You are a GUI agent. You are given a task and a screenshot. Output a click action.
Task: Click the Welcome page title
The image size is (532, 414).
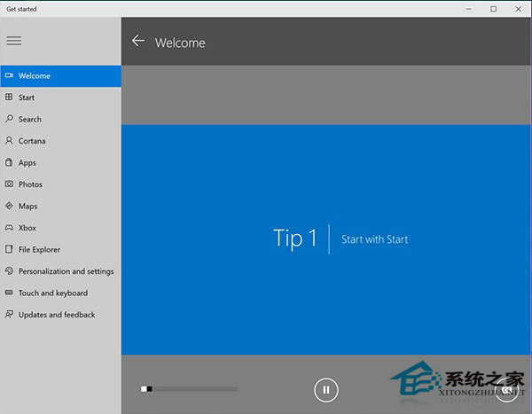click(x=180, y=43)
